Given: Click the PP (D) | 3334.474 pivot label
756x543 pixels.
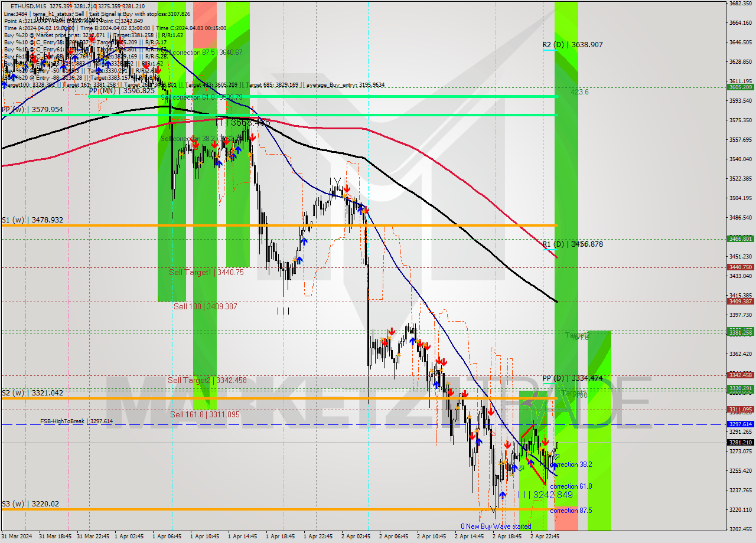Looking at the screenshot, I should (x=573, y=378).
